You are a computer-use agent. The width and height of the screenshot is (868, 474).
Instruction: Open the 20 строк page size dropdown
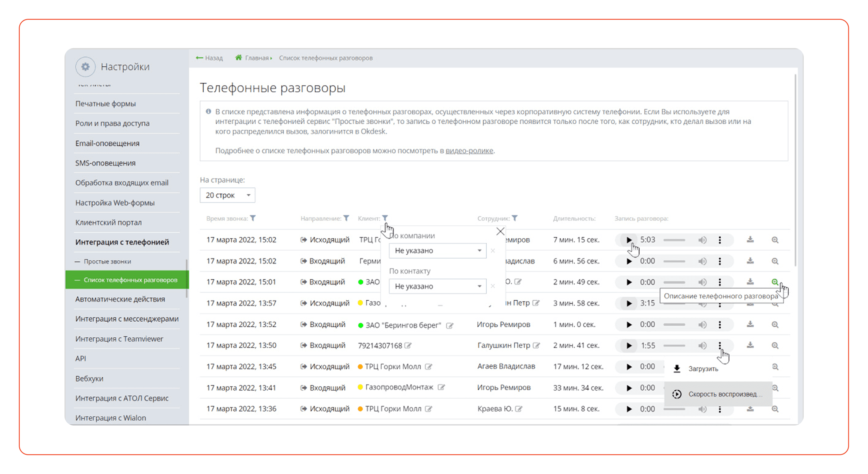(227, 195)
